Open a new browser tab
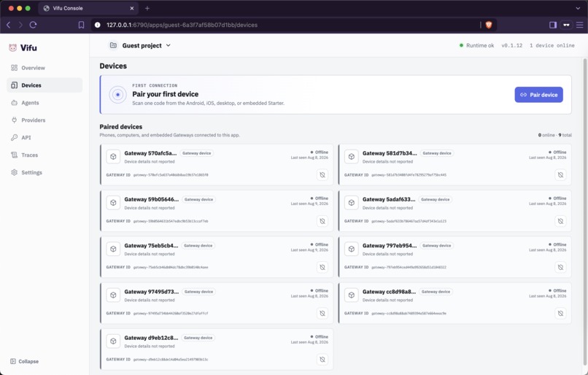Image resolution: width=588 pixels, height=375 pixels. pyautogui.click(x=147, y=8)
